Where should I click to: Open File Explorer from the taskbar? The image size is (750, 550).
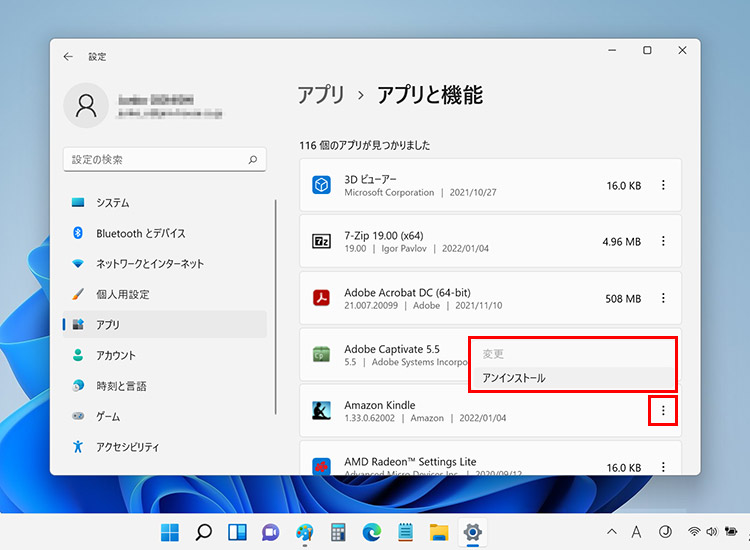click(438, 532)
